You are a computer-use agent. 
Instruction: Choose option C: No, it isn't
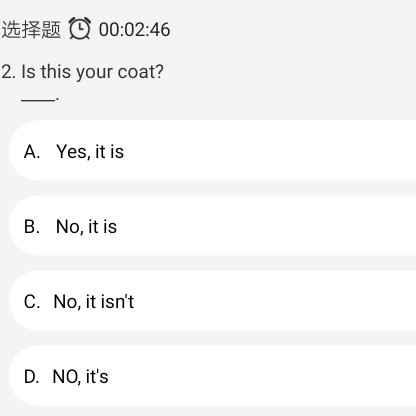click(213, 301)
